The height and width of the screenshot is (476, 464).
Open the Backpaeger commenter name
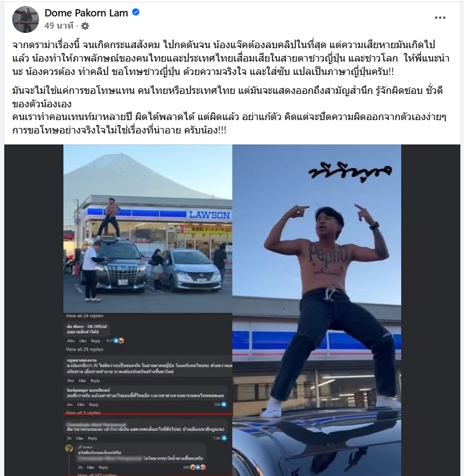(x=88, y=390)
